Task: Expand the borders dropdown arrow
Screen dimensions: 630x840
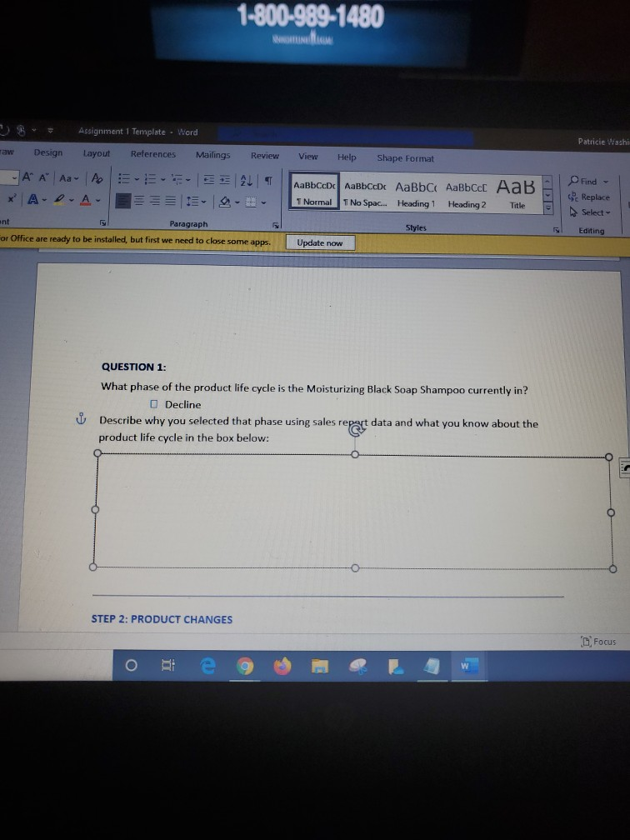Action: click(x=263, y=203)
